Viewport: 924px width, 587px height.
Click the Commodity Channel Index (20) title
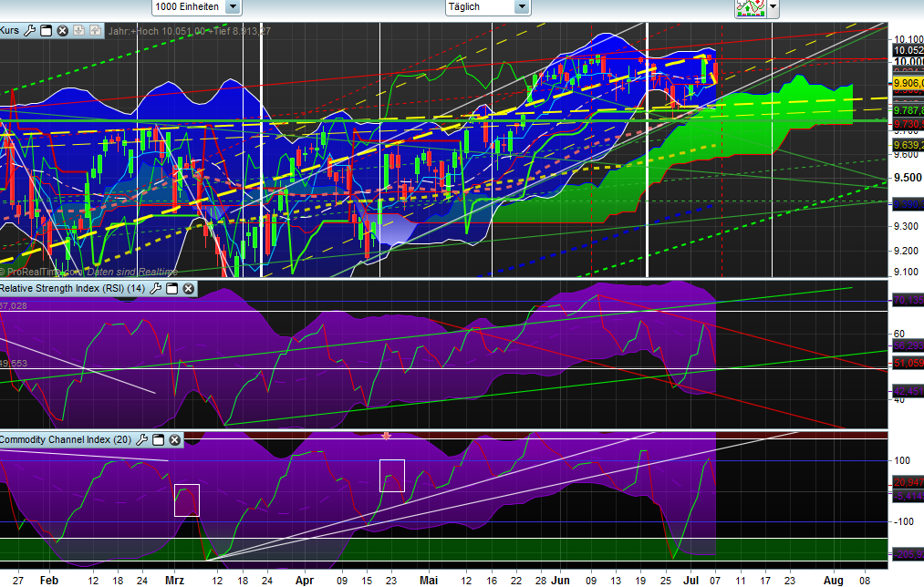66,440
